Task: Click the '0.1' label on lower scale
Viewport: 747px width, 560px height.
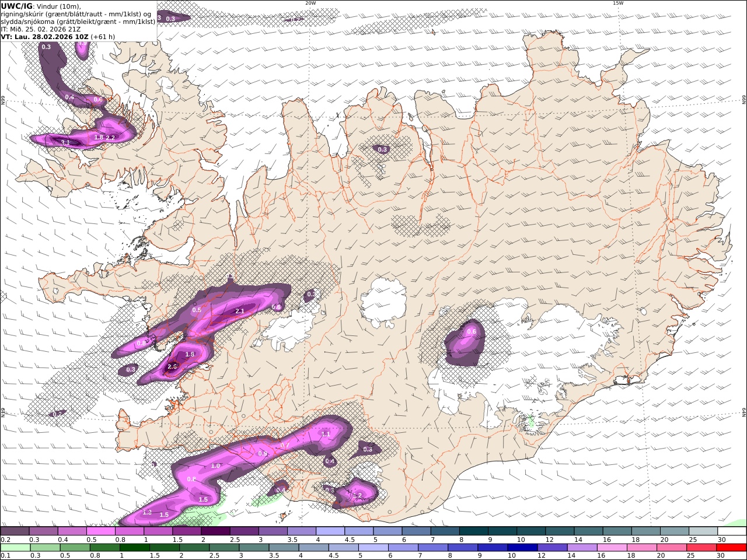Action: pos(5,556)
